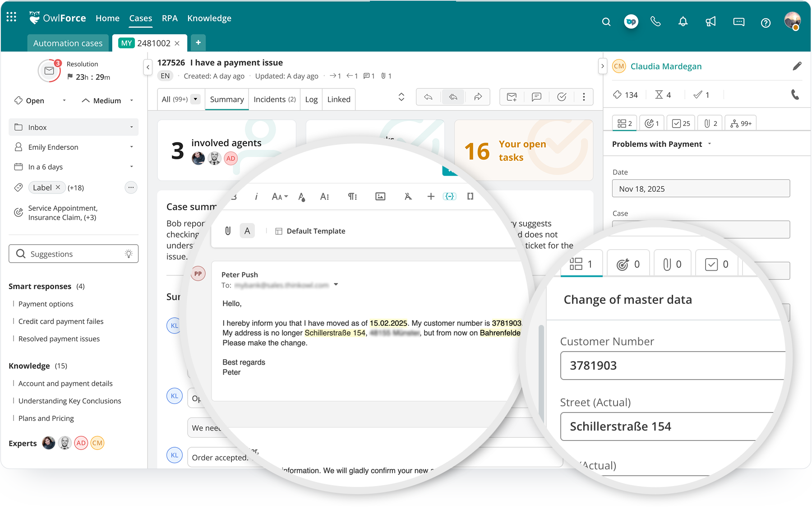Click the new email icon in case toolbar
The width and height of the screenshot is (812, 510).
(512, 97)
